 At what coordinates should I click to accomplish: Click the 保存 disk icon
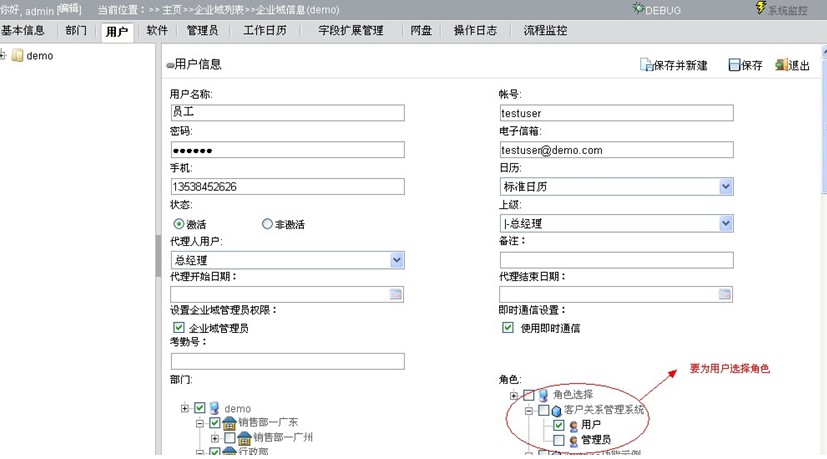tap(734, 65)
